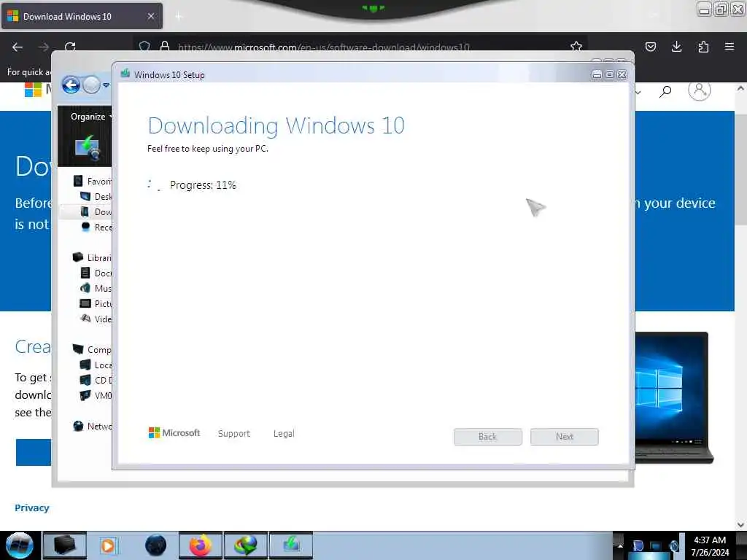Select Libraries in Explorer navigation pane
The height and width of the screenshot is (560, 747).
92,257
